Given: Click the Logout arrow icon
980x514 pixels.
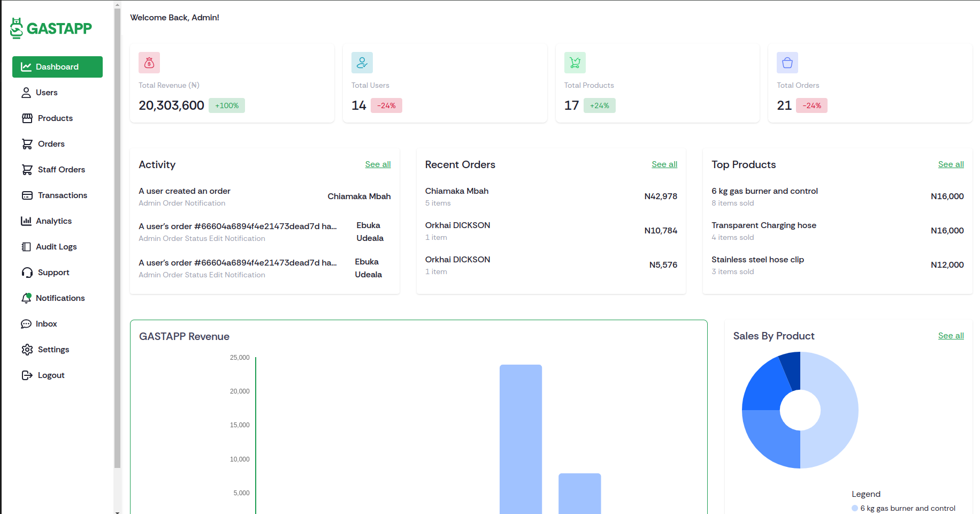Looking at the screenshot, I should pyautogui.click(x=27, y=375).
